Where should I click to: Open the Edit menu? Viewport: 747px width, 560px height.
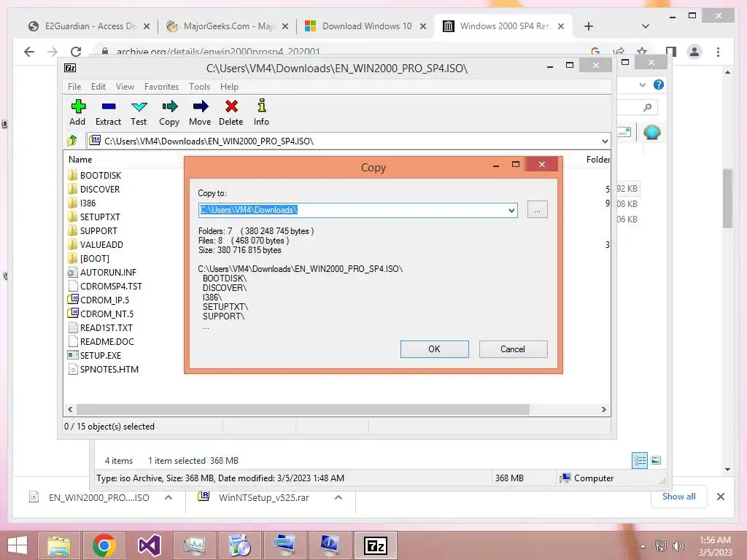[98, 87]
